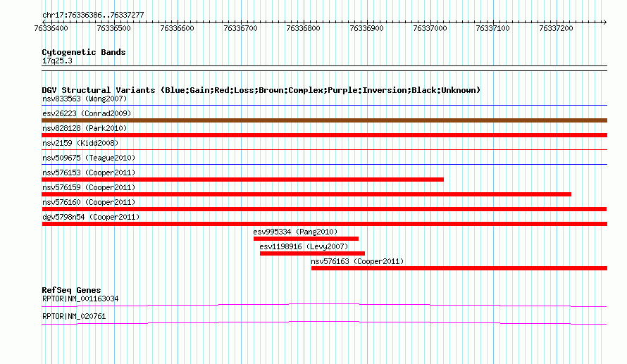Click the chr17:76336386..76337277 region label
This screenshot has height=364, width=627.
tap(93, 15)
